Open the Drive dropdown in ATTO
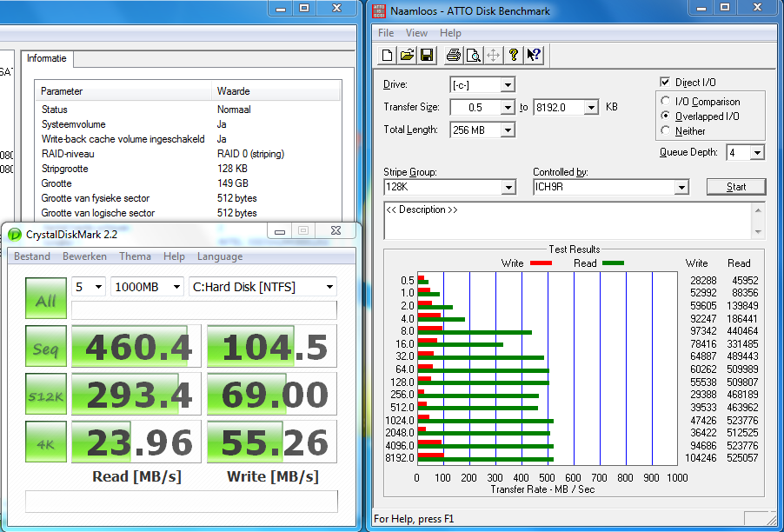Image resolution: width=784 pixels, height=532 pixels. coord(508,85)
